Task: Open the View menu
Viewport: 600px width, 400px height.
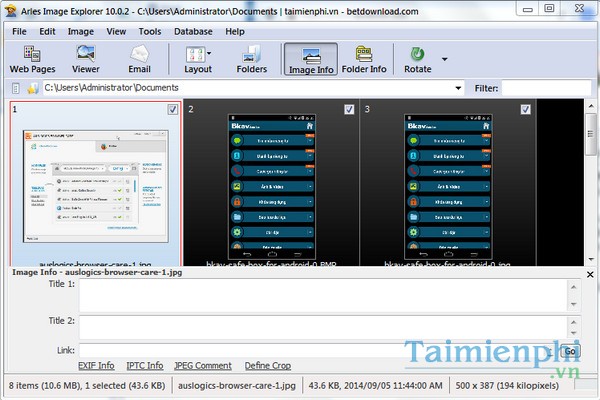Action: pos(116,32)
